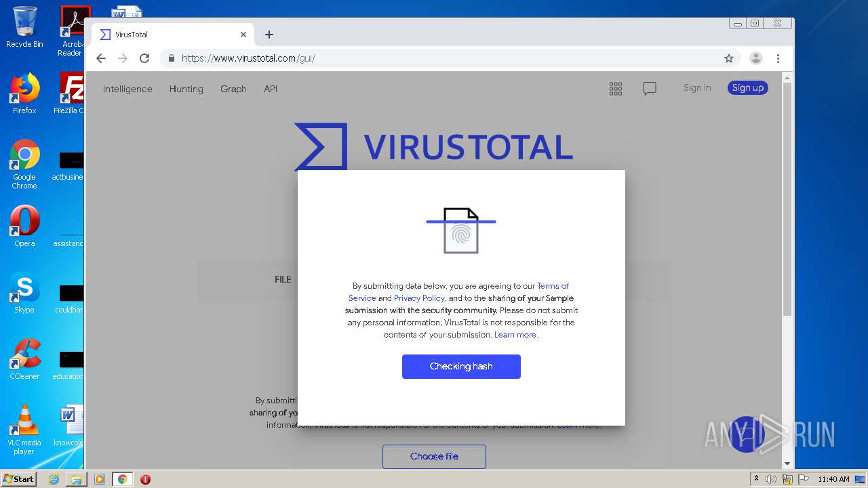Viewport: 868px width, 488px height.
Task: Click the Sign up button
Action: pyautogui.click(x=748, y=87)
